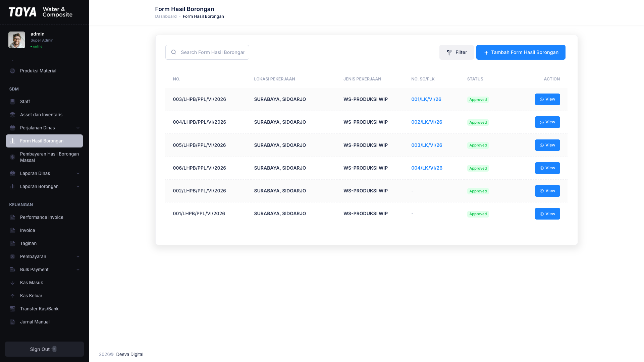Select the Kas Masuk menu item
Viewport: 644px width, 362px height.
[x=44, y=283]
